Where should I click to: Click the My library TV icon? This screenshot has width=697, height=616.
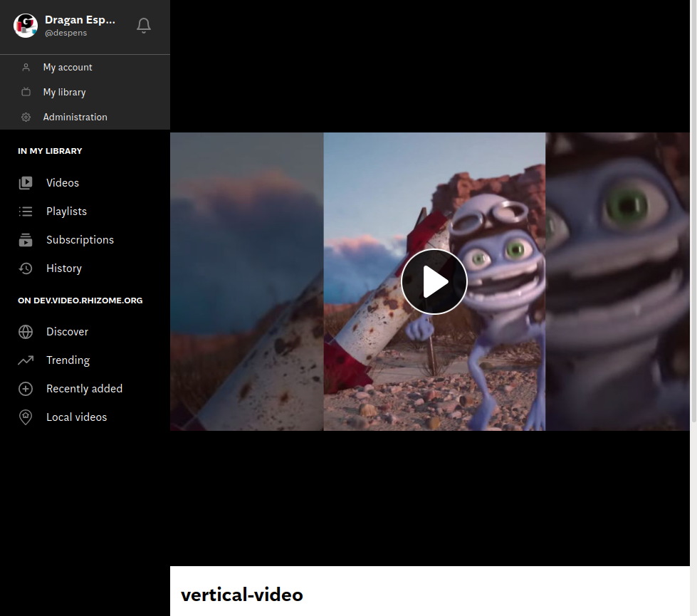(26, 92)
